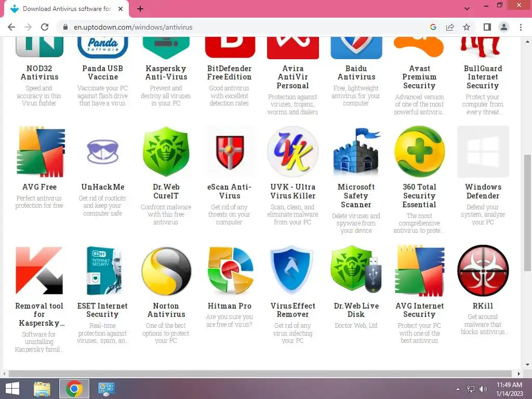Follow the Hitman Pro title link

tap(230, 306)
